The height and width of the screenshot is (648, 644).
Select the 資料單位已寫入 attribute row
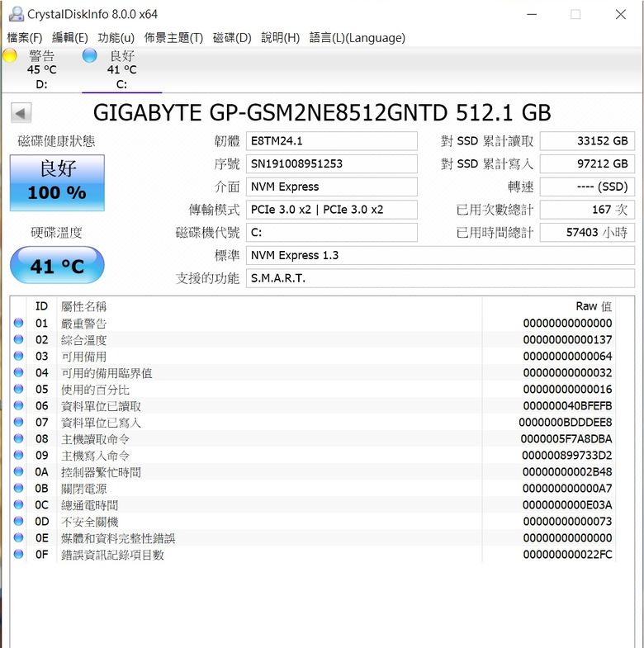click(313, 422)
